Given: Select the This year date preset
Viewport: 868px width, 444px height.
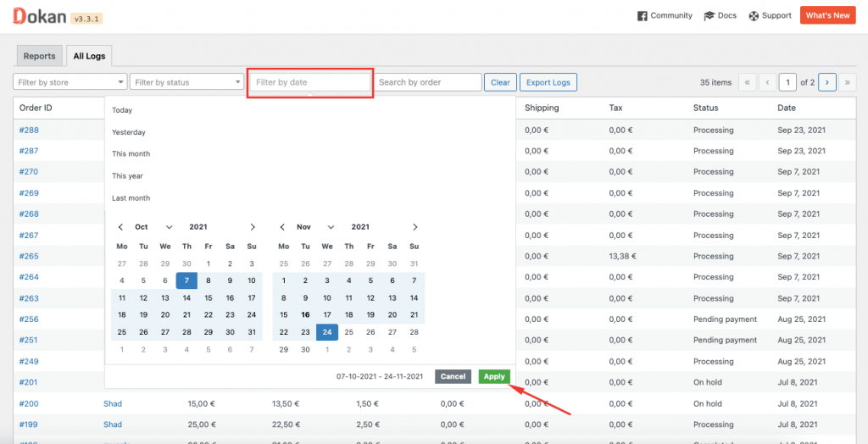Looking at the screenshot, I should click(x=127, y=176).
